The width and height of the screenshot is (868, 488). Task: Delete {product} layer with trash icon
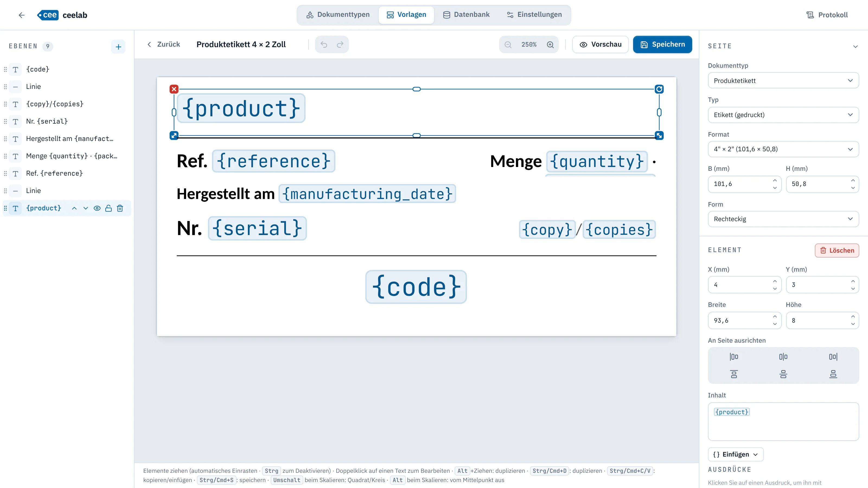[x=120, y=208]
